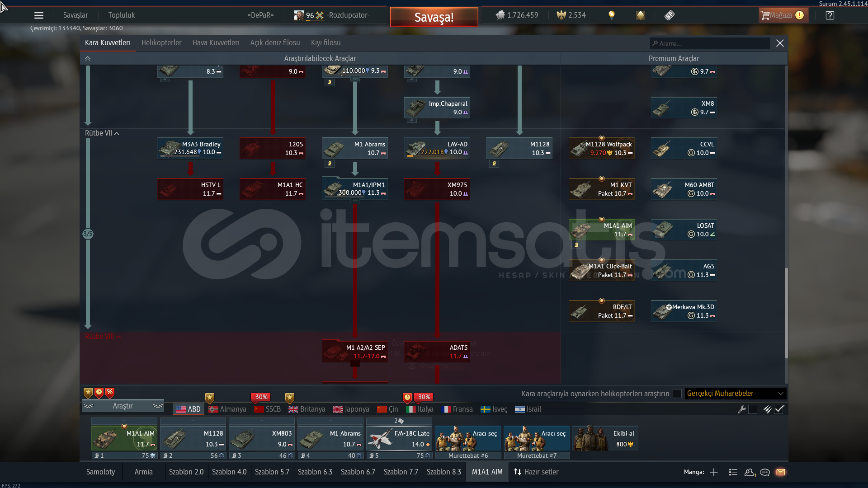Switch to the Açık deniz filosu tab
The image size is (868, 488).
[275, 43]
